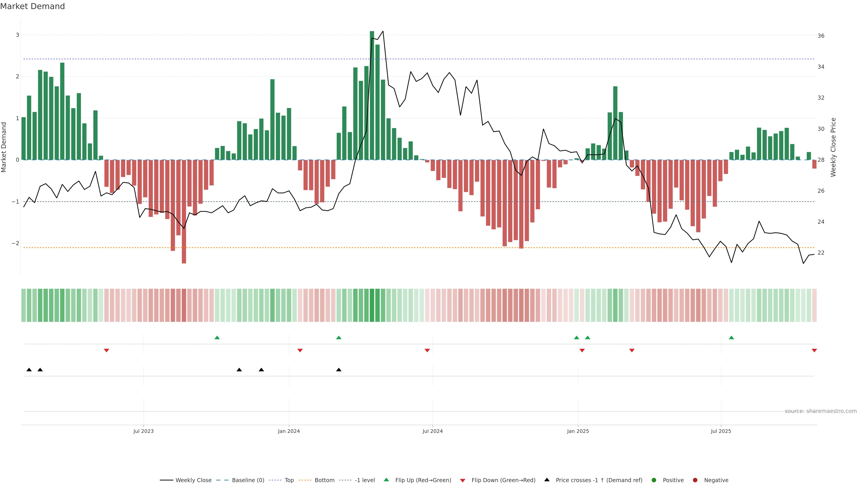The image size is (868, 488).
Task: Click the first black price-cross triangle at far left
Action: pos(29,370)
